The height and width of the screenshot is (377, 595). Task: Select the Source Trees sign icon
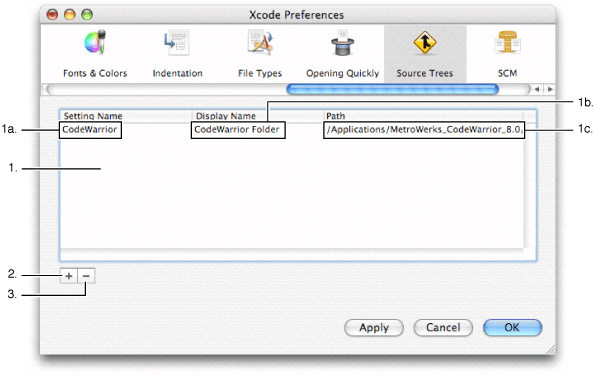pos(425,42)
